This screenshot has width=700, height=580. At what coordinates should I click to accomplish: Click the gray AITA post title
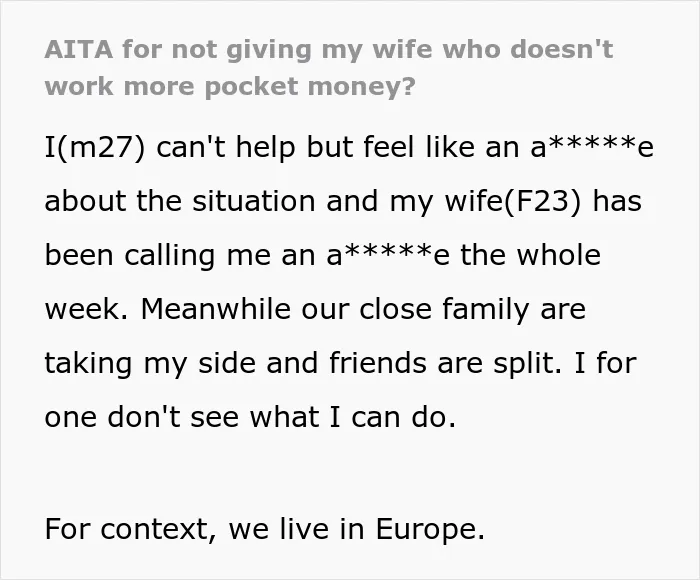point(329,68)
